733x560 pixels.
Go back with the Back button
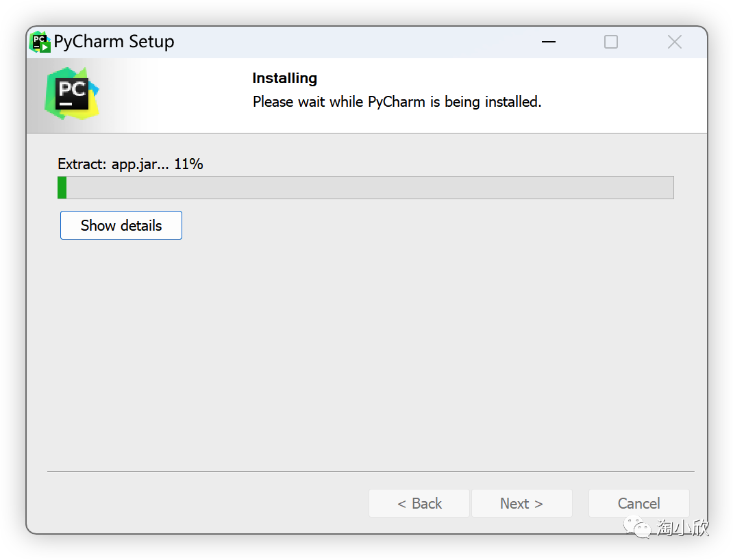pyautogui.click(x=419, y=503)
